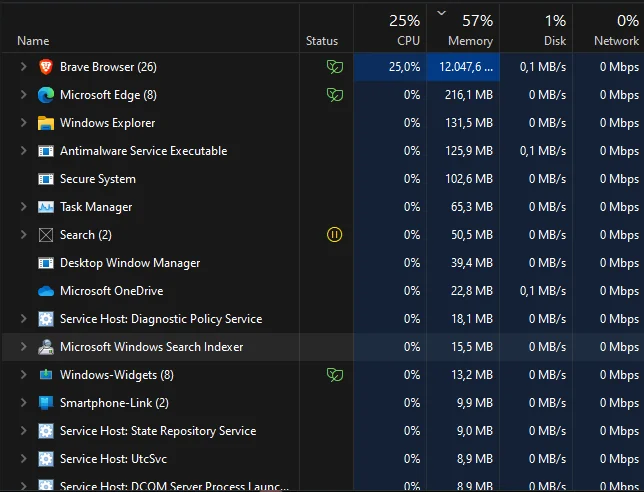Click Microsoft Edge's 216,1 MB memory value

click(x=469, y=95)
